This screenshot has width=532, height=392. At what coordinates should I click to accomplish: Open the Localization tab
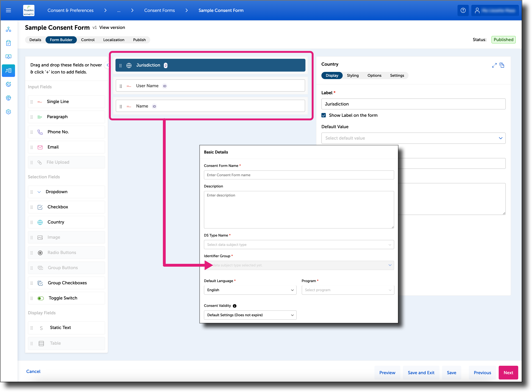(114, 40)
